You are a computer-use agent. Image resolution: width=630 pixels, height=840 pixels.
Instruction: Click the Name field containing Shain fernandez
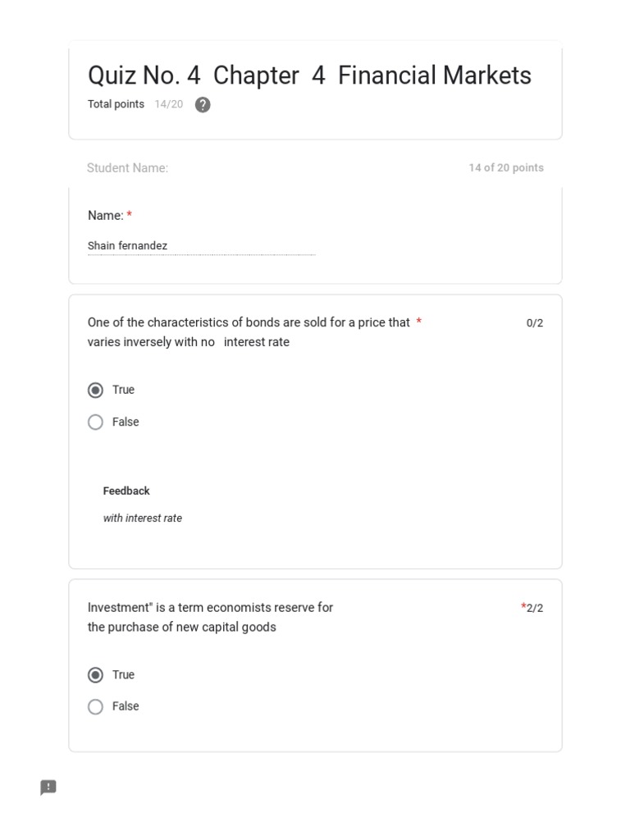(x=201, y=245)
